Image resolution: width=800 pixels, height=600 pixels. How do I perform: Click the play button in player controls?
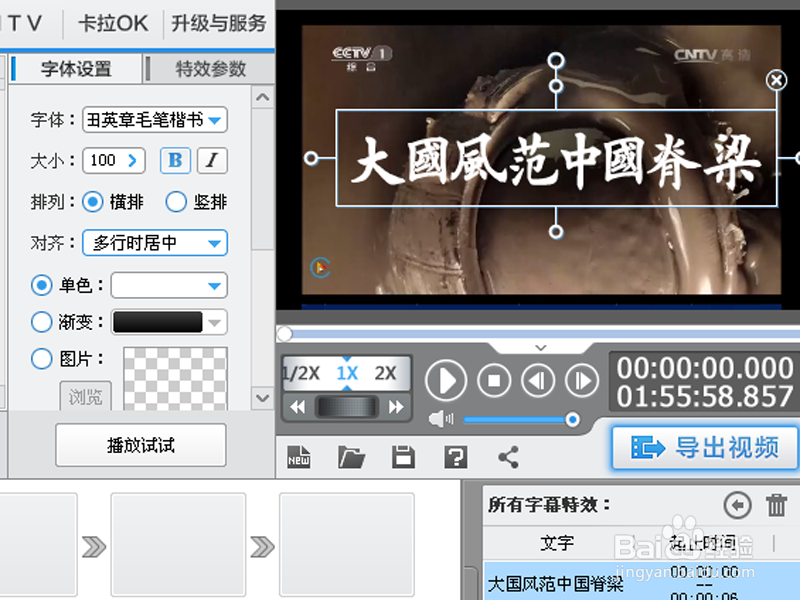point(445,380)
